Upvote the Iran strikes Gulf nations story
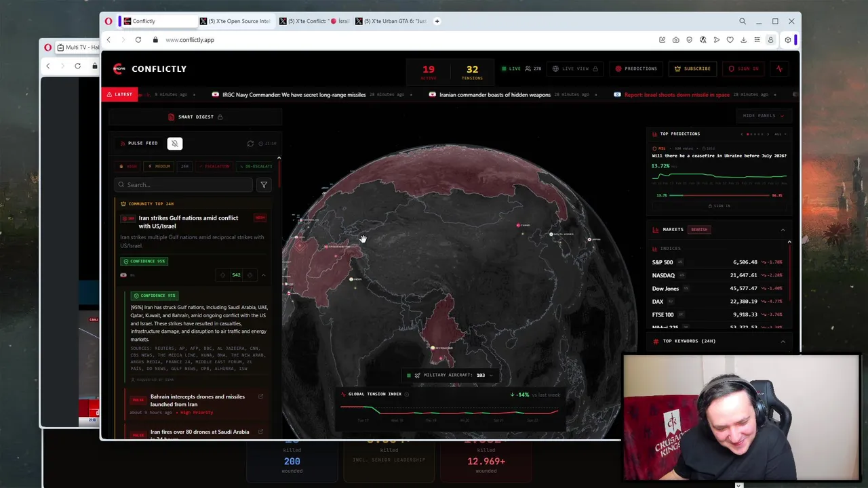868x488 pixels. [222, 275]
